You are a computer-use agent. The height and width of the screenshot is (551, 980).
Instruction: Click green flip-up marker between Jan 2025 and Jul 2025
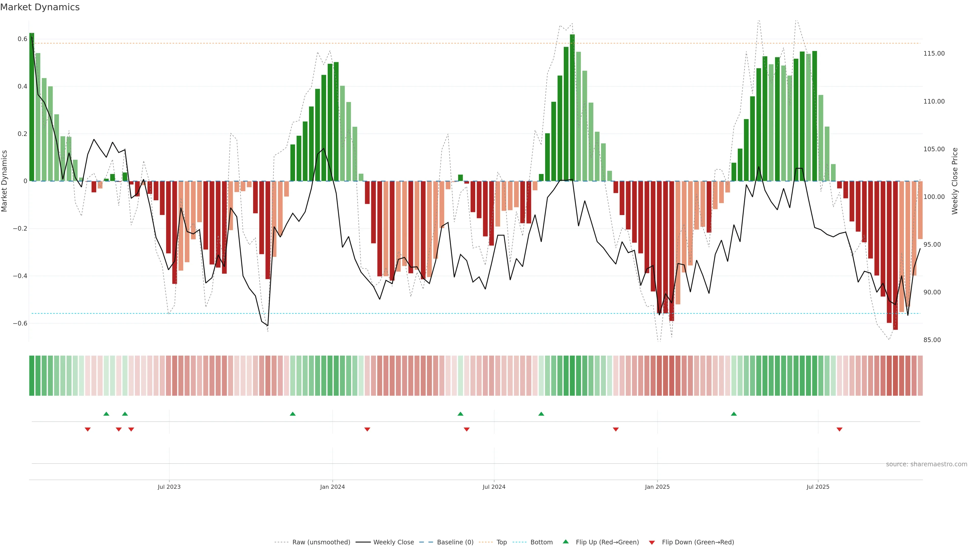point(734,414)
